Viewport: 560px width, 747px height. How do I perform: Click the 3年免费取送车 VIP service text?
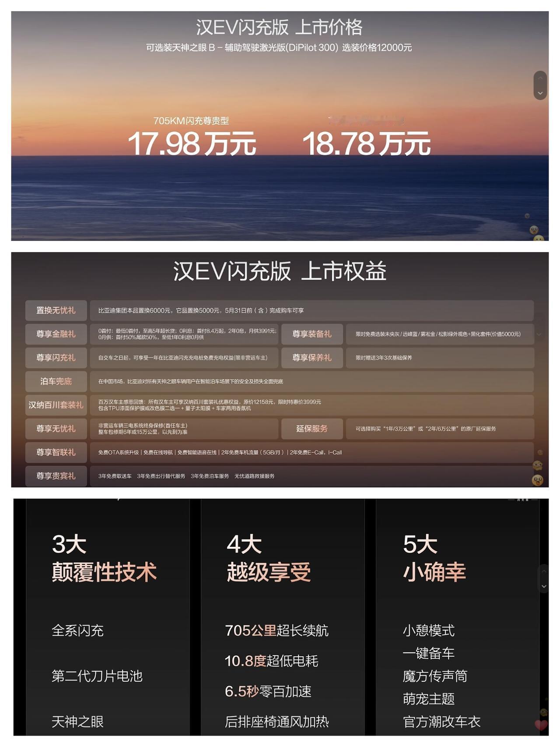click(186, 476)
